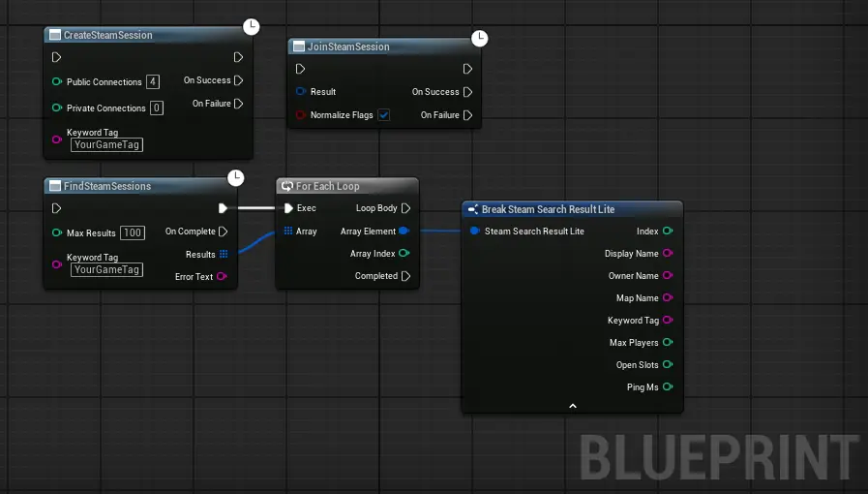Collapse the Break Steam Search Result Lite node
This screenshot has width=868, height=494.
click(x=572, y=406)
